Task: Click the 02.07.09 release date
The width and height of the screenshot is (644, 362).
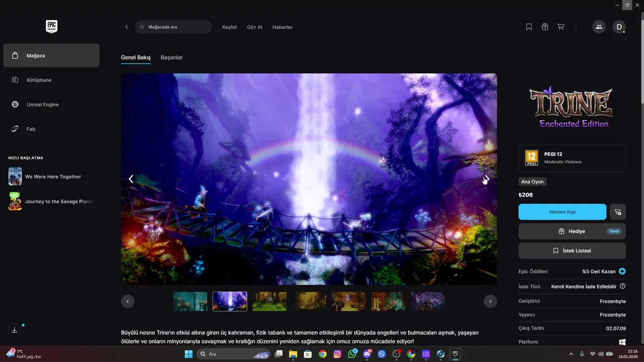Action: tap(616, 328)
